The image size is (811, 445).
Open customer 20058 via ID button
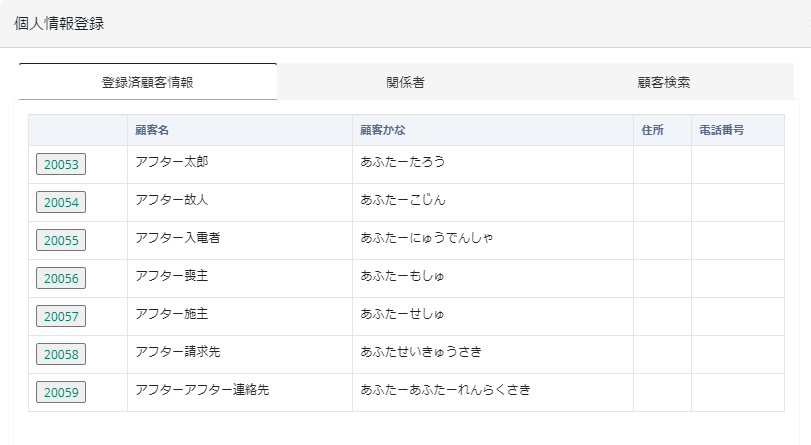(61, 355)
